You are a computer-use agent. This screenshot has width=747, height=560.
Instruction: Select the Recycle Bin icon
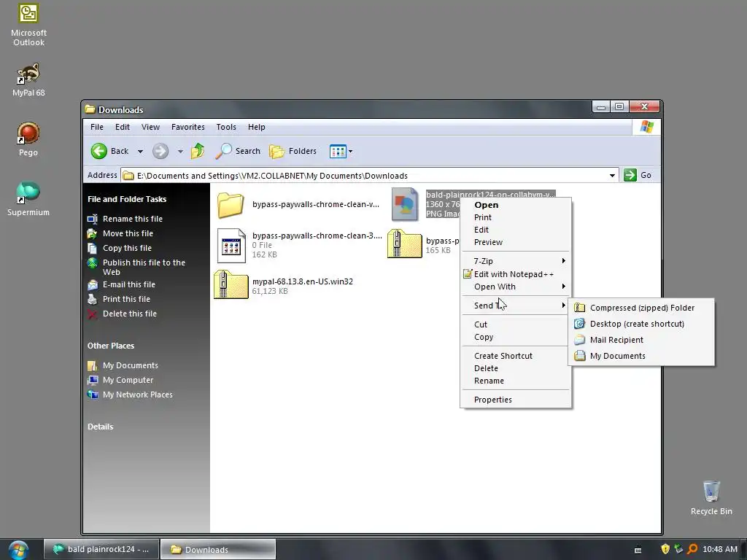pyautogui.click(x=711, y=497)
